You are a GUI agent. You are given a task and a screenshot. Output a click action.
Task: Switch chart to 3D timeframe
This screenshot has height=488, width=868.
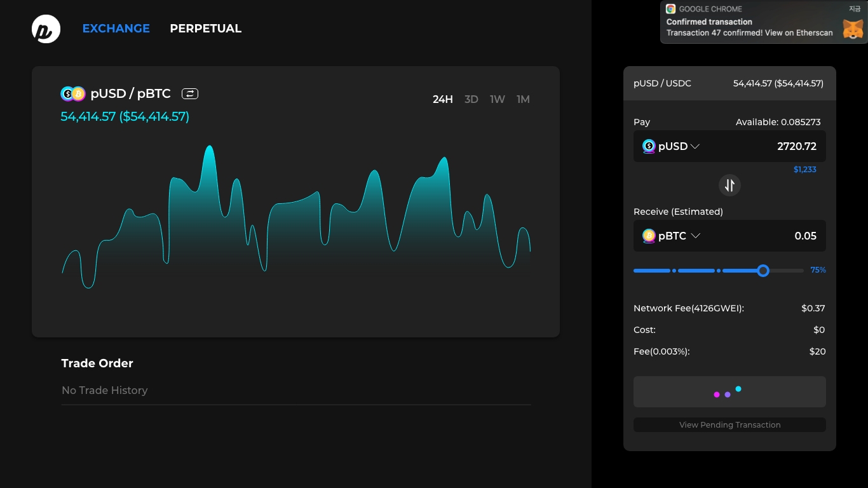coord(471,99)
